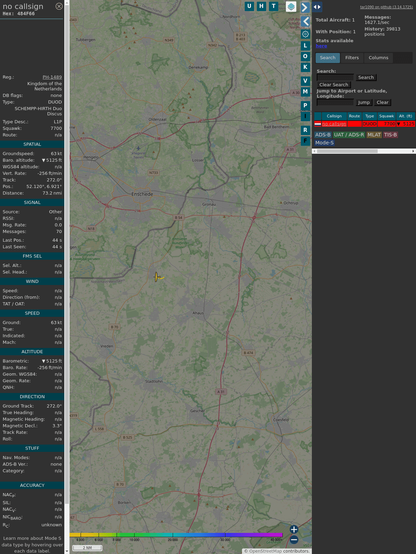Open the PH-1449 registration link
The height and width of the screenshot is (554, 416).
tap(52, 77)
